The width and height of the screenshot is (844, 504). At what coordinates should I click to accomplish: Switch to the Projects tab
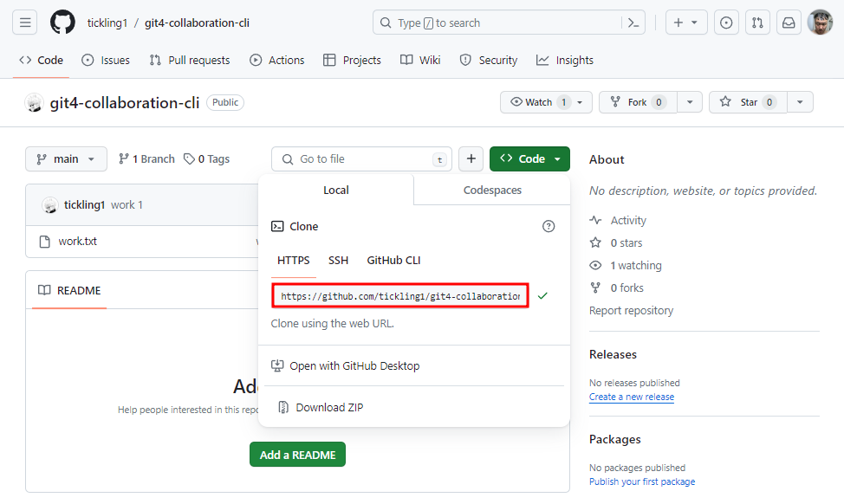tap(352, 61)
